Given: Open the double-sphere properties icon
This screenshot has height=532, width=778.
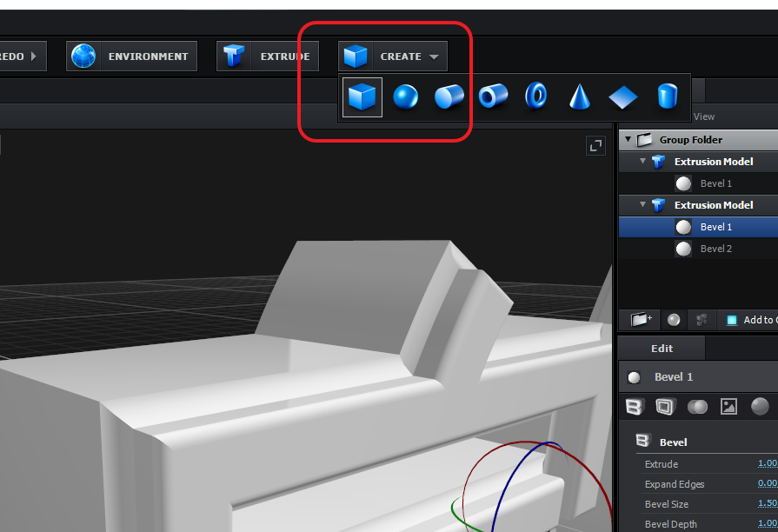Looking at the screenshot, I should (x=697, y=407).
